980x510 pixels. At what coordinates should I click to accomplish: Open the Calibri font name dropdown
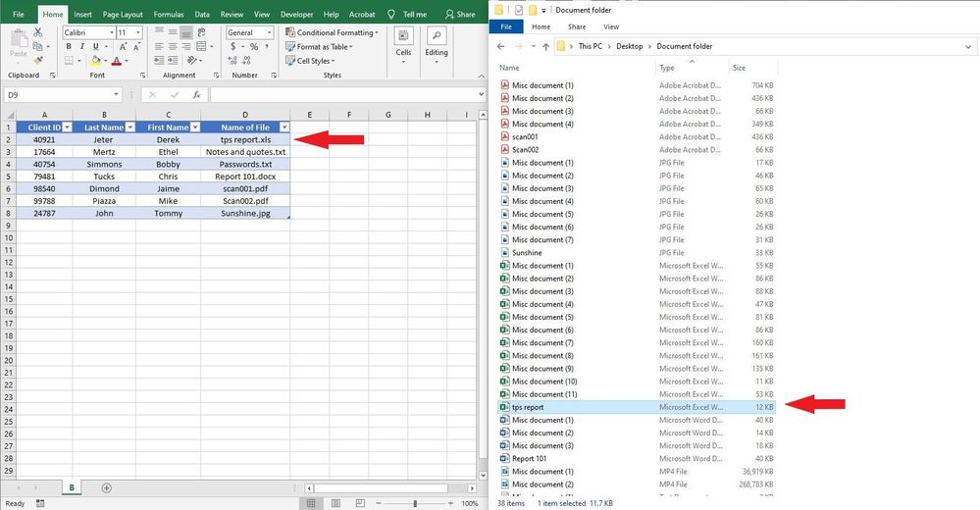[112, 32]
